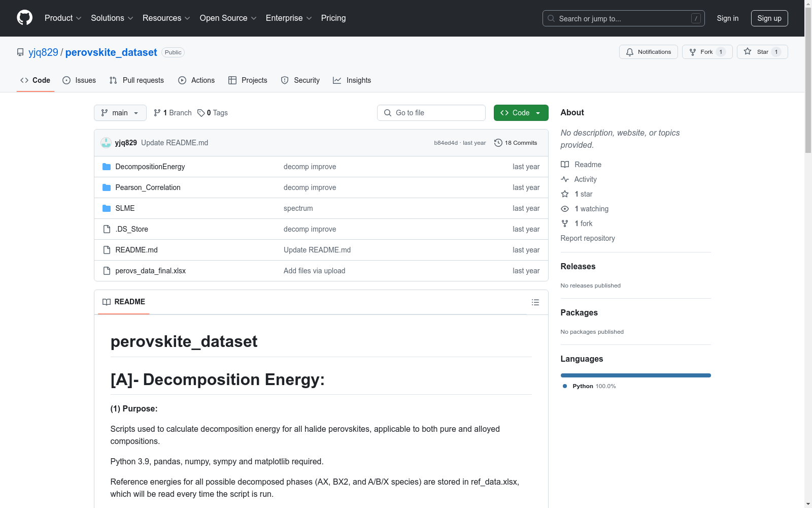Screen dimensions: 812x508
Task: Click the Python 100.0% language link
Action: [x=589, y=386]
